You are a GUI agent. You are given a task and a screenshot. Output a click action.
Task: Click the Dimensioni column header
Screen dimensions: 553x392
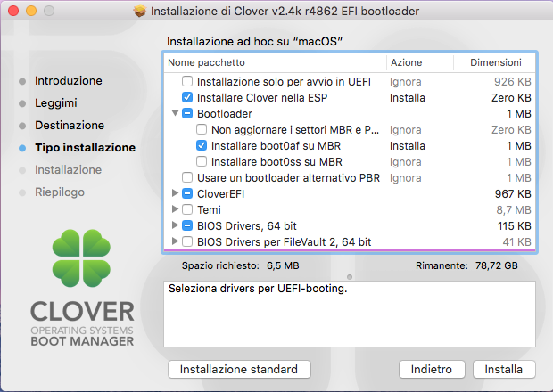click(x=494, y=62)
